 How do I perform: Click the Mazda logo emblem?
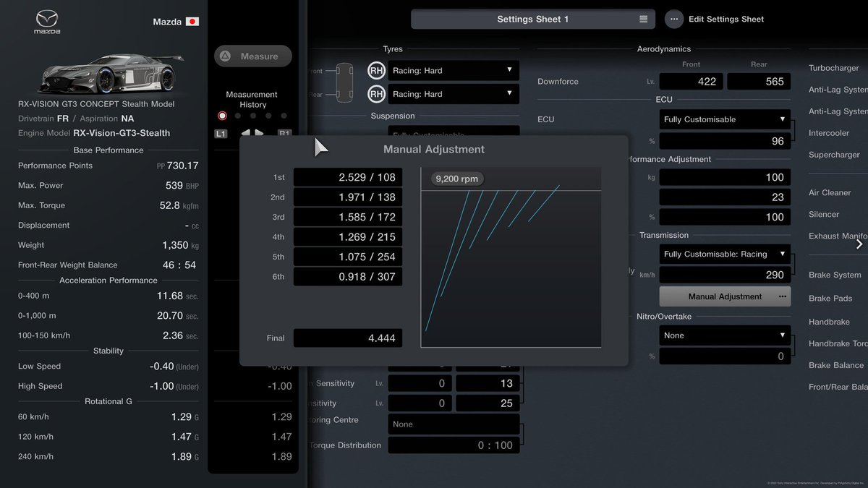click(46, 22)
